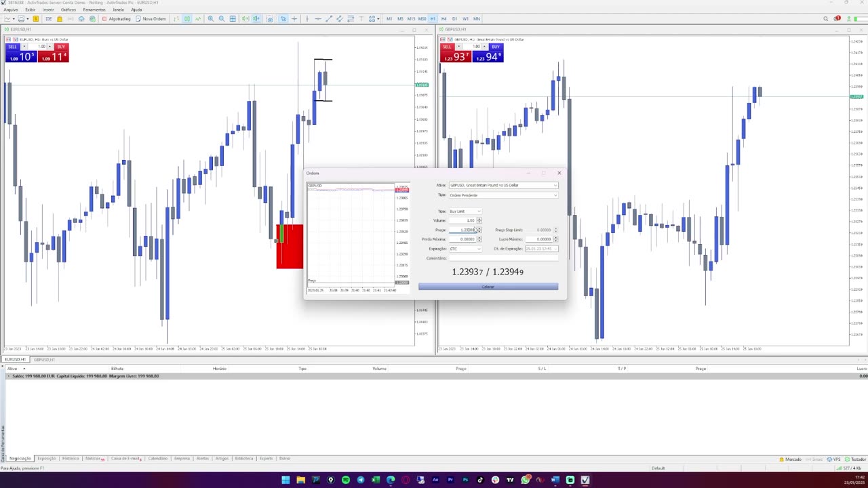Select the crosshair tool in the toolbar
Screen dimensions: 868x488
(294, 19)
